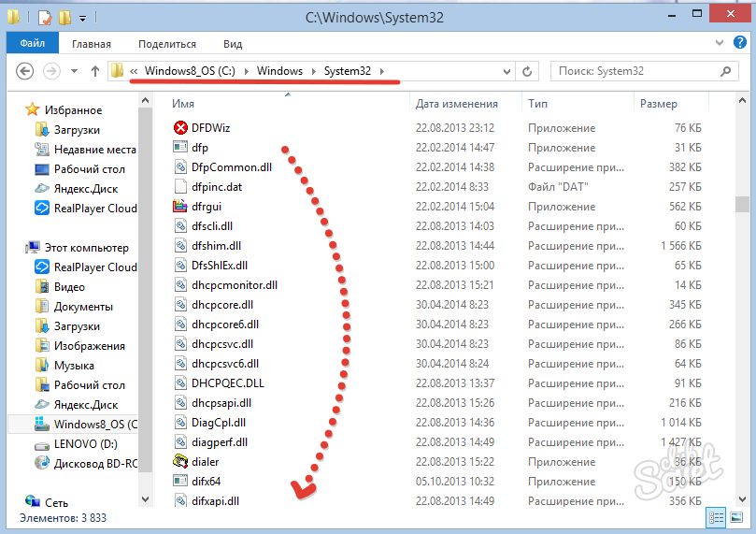756x534 pixels.
Task: Click the Поиск: System32 search field
Action: [x=637, y=71]
